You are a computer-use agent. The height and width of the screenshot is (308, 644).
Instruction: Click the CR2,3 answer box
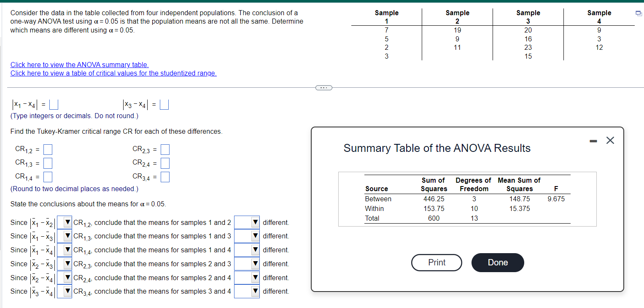165,149
